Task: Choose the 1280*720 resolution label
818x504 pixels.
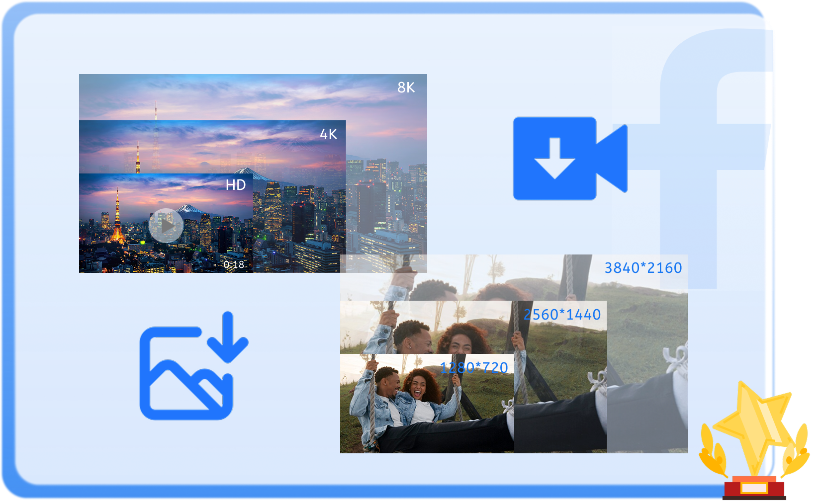Action: pyautogui.click(x=474, y=367)
